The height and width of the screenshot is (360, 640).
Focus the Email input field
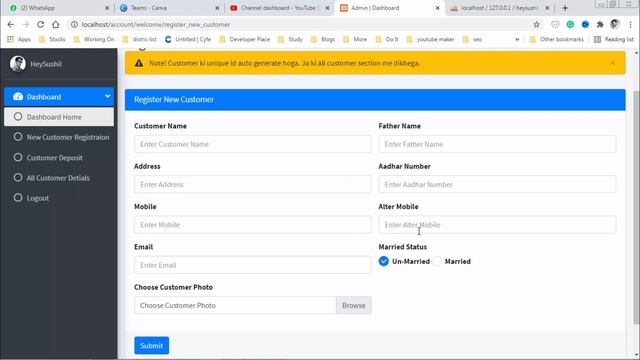(x=253, y=265)
